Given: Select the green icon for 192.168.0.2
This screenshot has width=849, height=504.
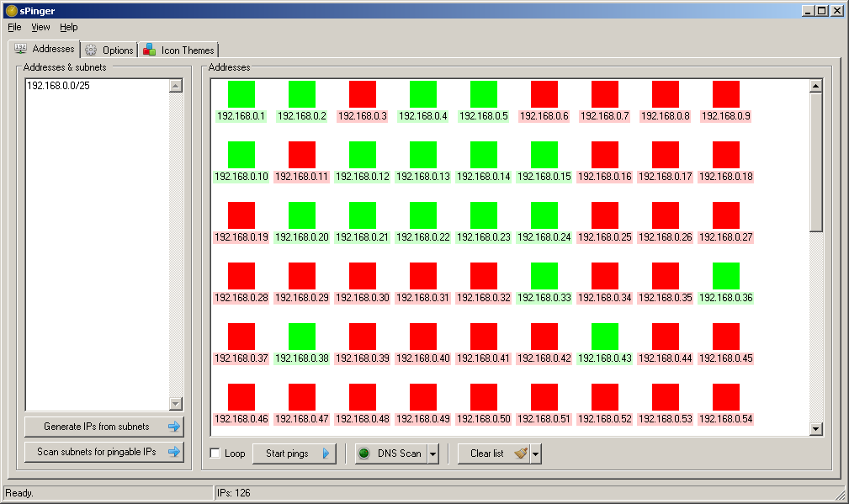Looking at the screenshot, I should pos(302,94).
